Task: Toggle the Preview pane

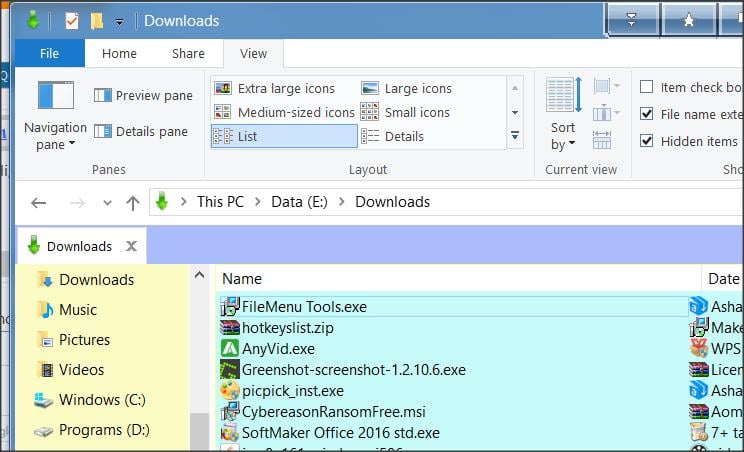Action: (x=143, y=95)
